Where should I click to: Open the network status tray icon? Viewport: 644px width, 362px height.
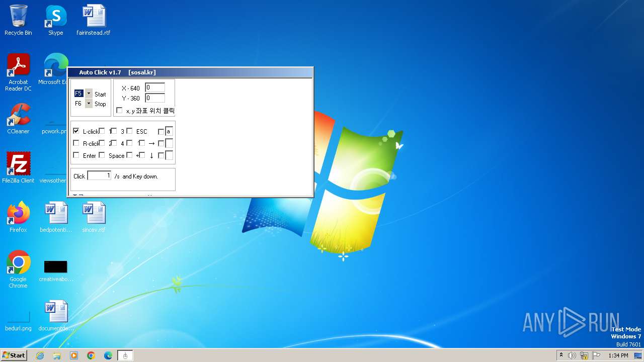[584, 355]
